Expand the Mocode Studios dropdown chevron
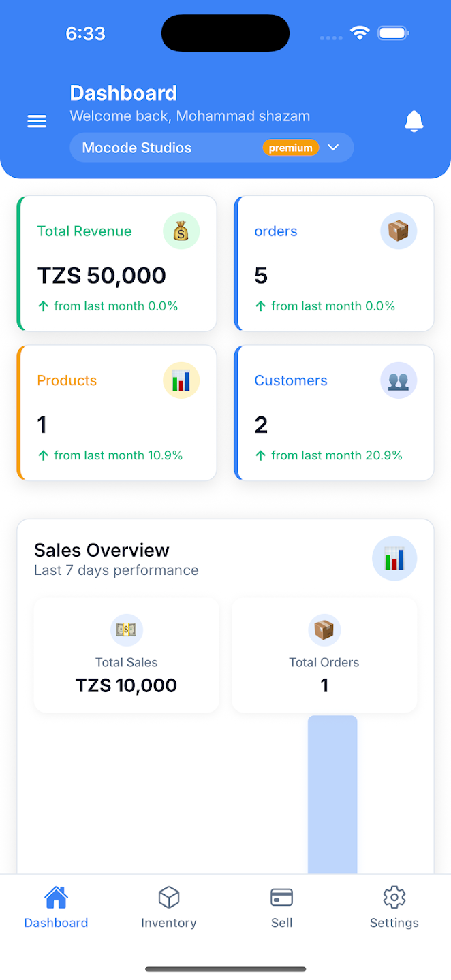The width and height of the screenshot is (451, 980). (333, 148)
